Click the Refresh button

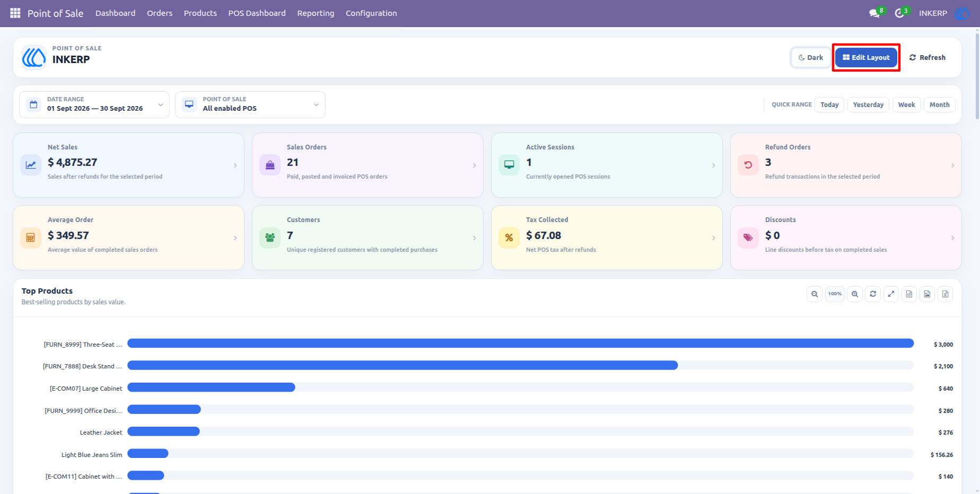(x=927, y=58)
